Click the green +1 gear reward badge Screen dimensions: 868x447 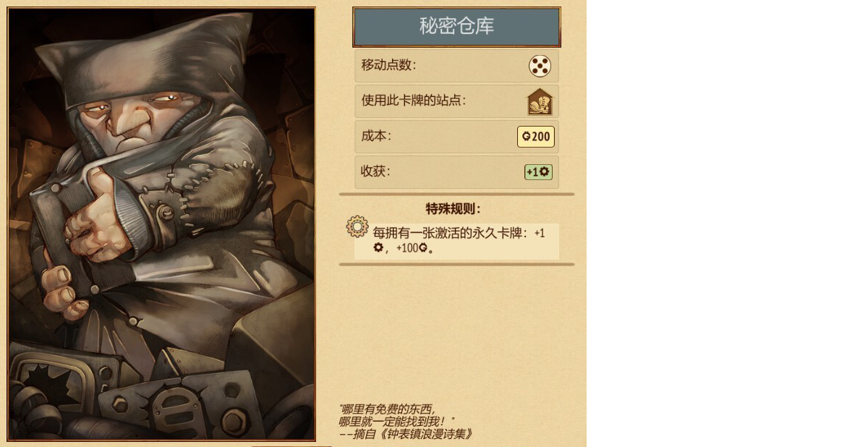pyautogui.click(x=538, y=171)
